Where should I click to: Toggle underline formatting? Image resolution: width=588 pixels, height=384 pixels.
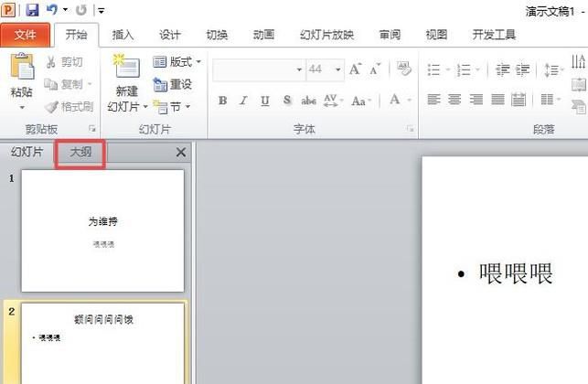[265, 101]
